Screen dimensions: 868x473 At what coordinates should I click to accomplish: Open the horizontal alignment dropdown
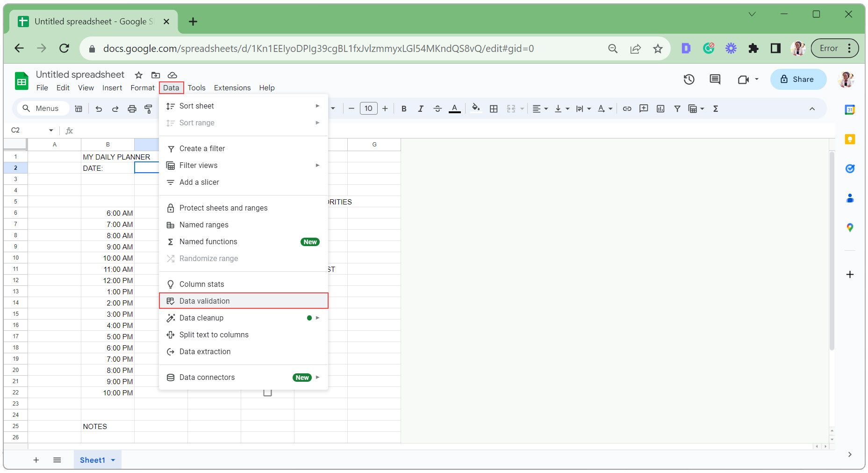(538, 109)
